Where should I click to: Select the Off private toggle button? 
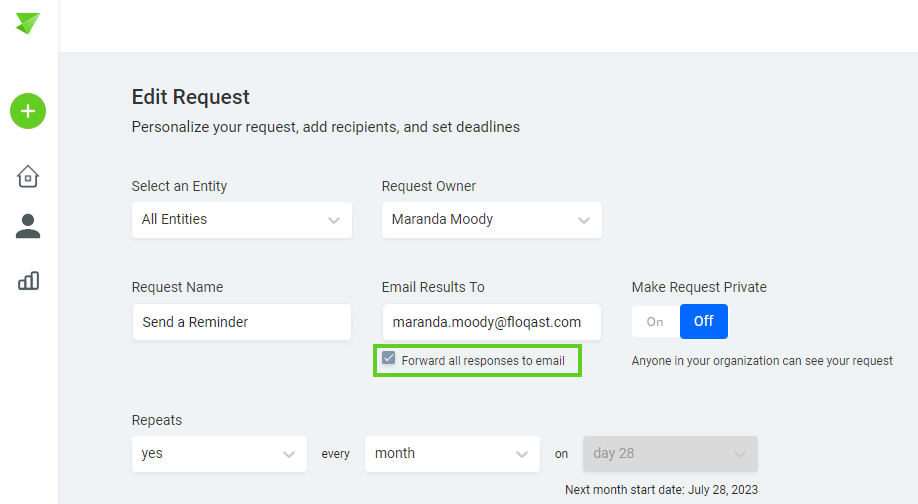click(x=704, y=321)
